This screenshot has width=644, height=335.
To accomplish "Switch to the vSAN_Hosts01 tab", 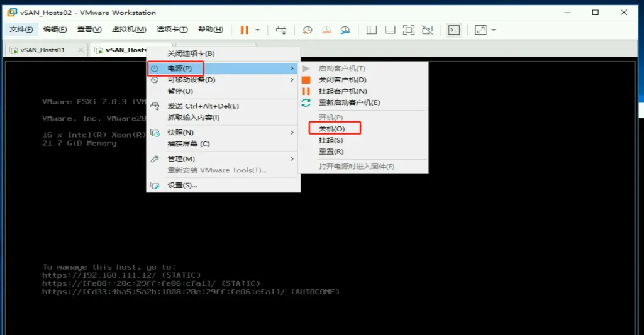I will tap(42, 50).
